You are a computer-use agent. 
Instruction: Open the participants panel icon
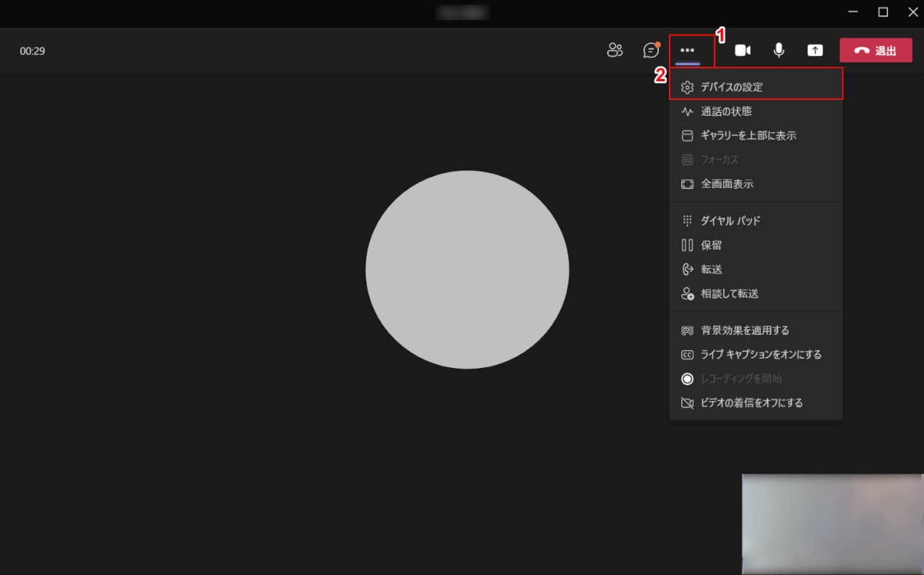(614, 50)
